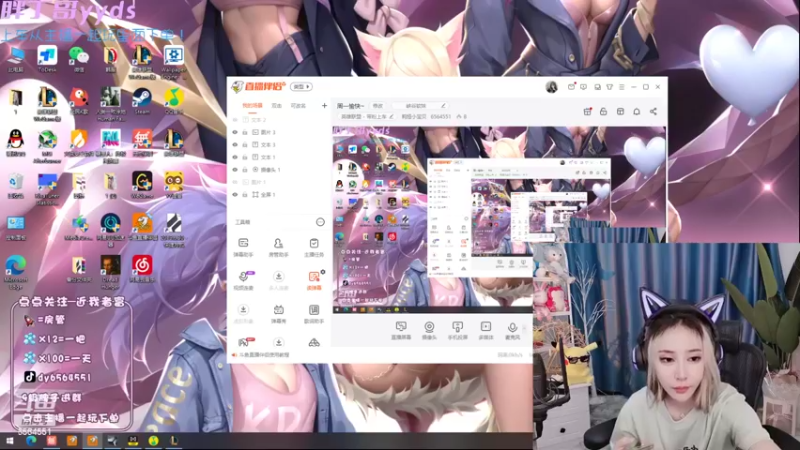The height and width of the screenshot is (450, 800).
Task: Toggle the lock on 摄像头 1 layer
Action: 245,169
